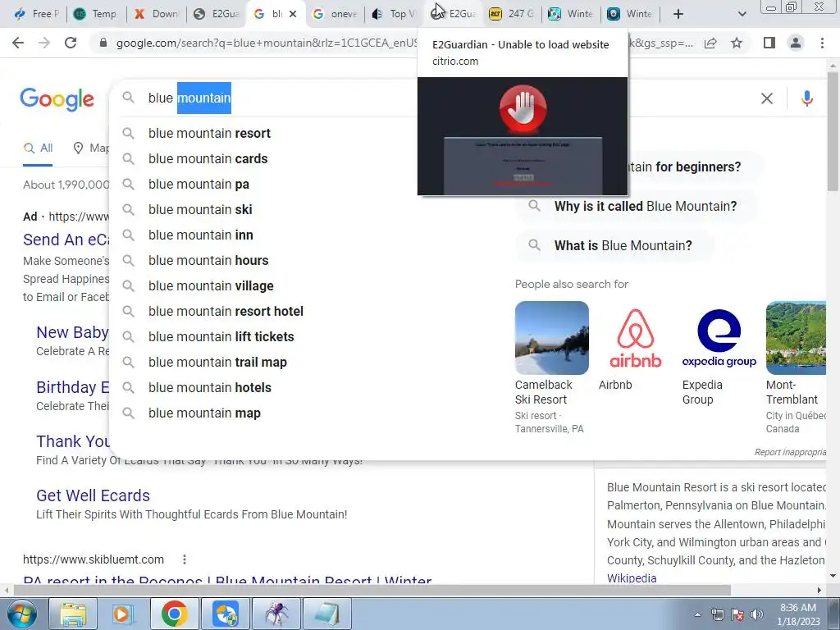Screen dimensions: 840x630
Task: Click the Action Center flag tray icon
Action: click(x=737, y=614)
